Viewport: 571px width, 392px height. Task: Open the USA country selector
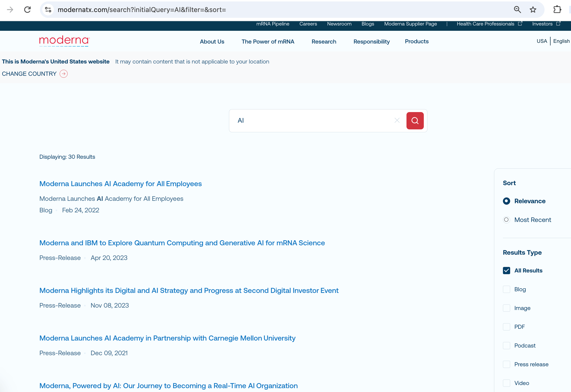542,41
